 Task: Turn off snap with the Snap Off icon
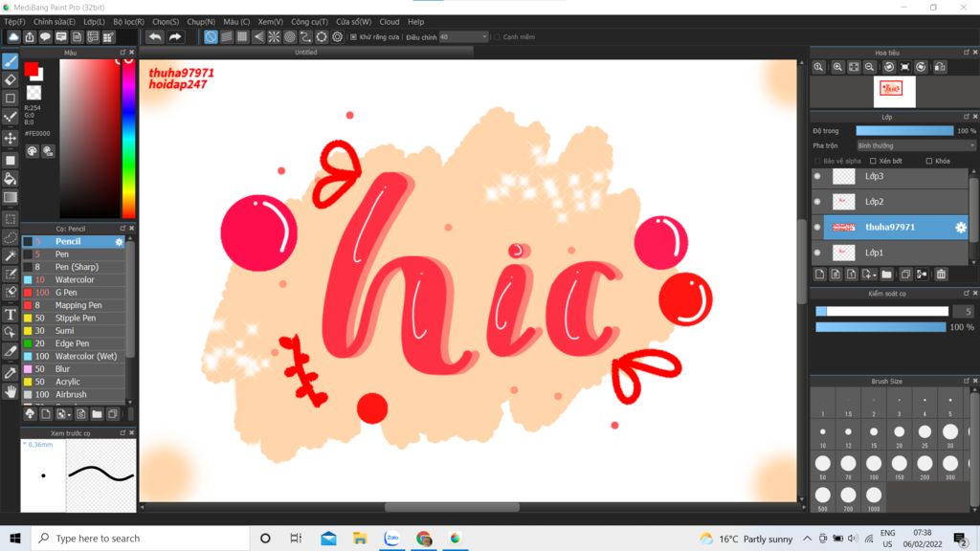[x=211, y=37]
